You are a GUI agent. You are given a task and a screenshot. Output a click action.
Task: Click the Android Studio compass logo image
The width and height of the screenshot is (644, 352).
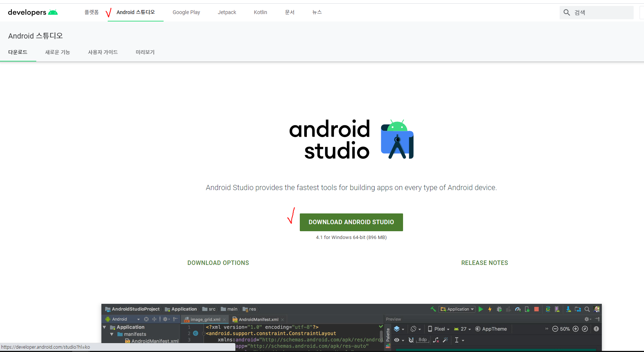397,139
